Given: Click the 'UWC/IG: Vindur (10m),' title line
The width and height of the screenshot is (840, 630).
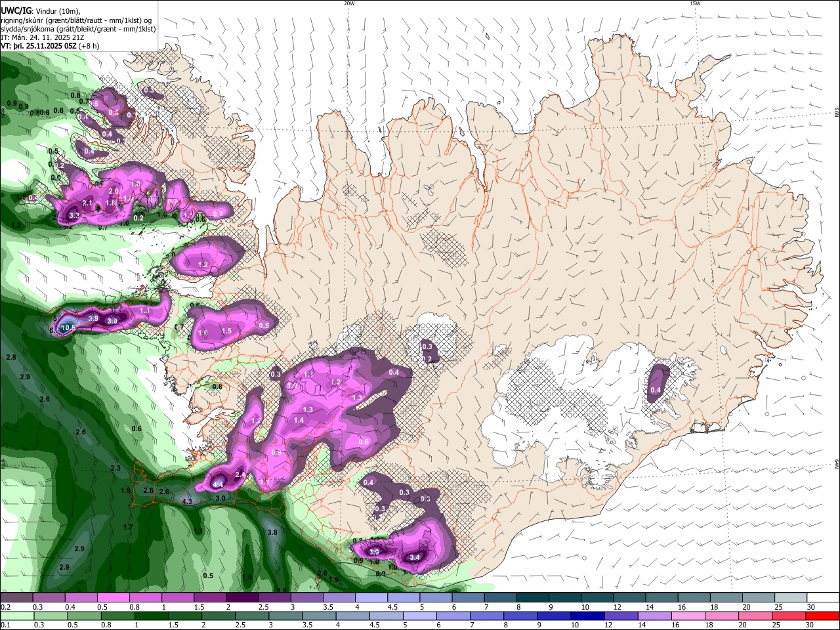Looking at the screenshot, I should (41, 10).
